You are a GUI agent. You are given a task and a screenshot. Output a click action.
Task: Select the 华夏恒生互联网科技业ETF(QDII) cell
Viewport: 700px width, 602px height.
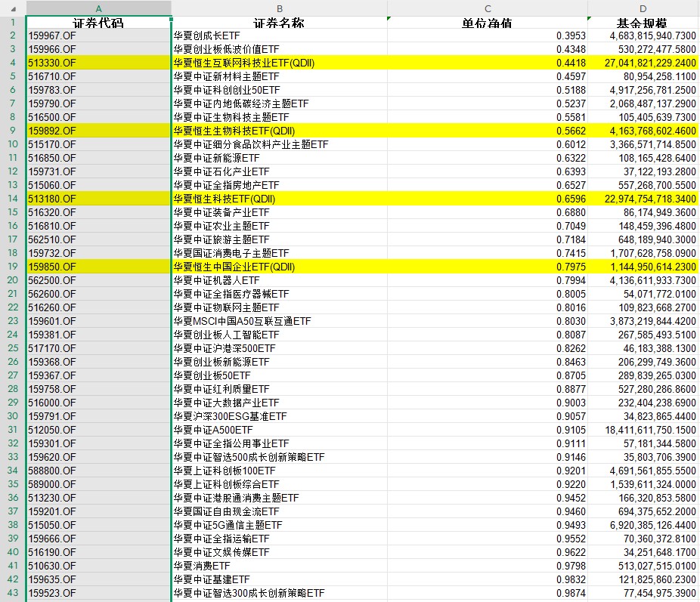pyautogui.click(x=280, y=63)
